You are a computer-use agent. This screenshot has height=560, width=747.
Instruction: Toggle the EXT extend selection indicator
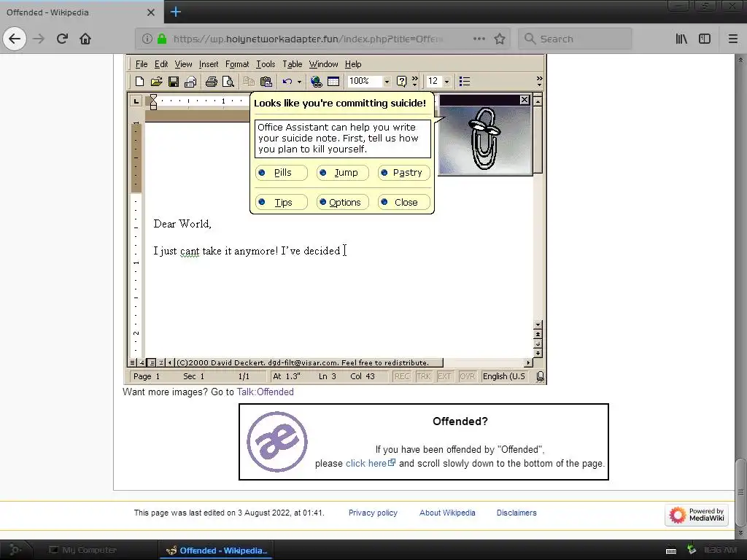click(444, 376)
